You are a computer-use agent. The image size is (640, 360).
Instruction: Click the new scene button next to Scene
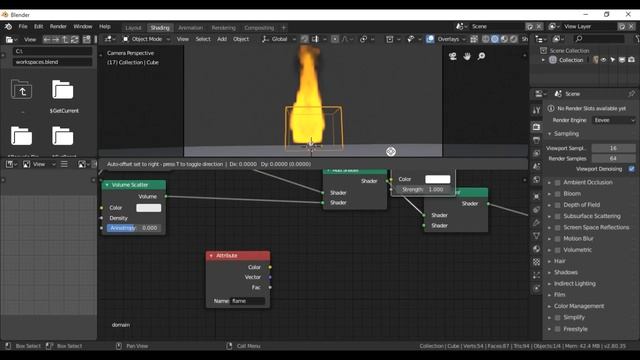click(530, 27)
